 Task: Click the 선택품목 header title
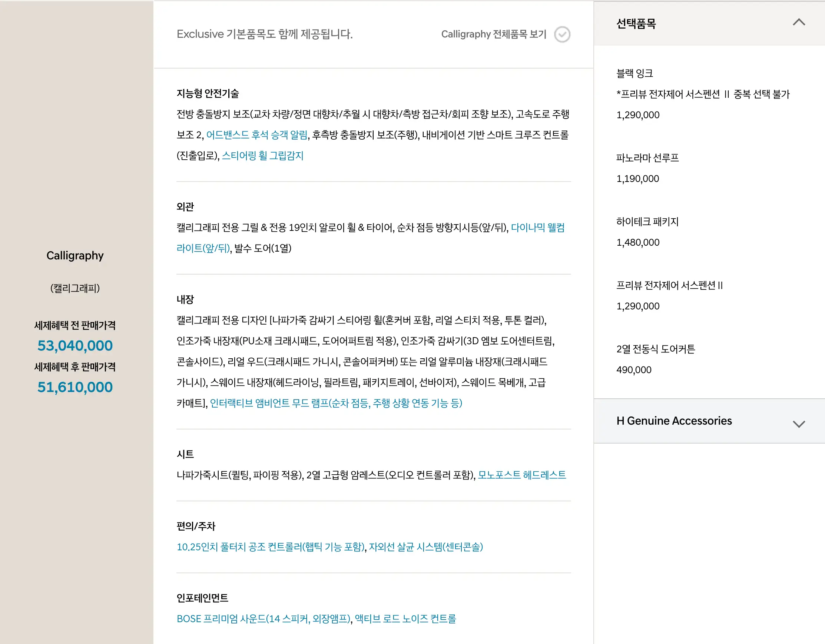coord(636,24)
